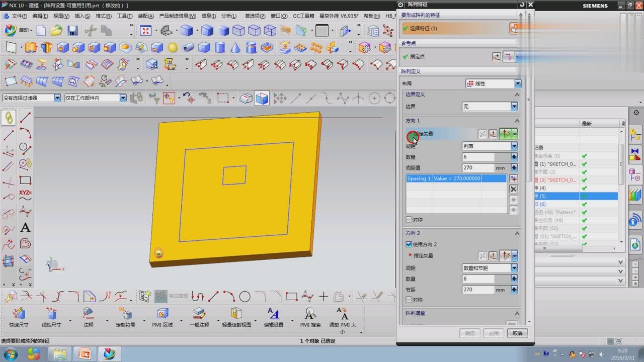Save the part with floppy disk icon
The height and width of the screenshot is (362, 644).
point(72,31)
